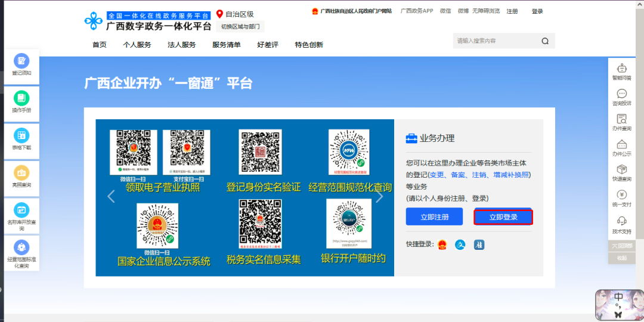
Task: Open the 广西政务APP link
Action: coord(417,11)
